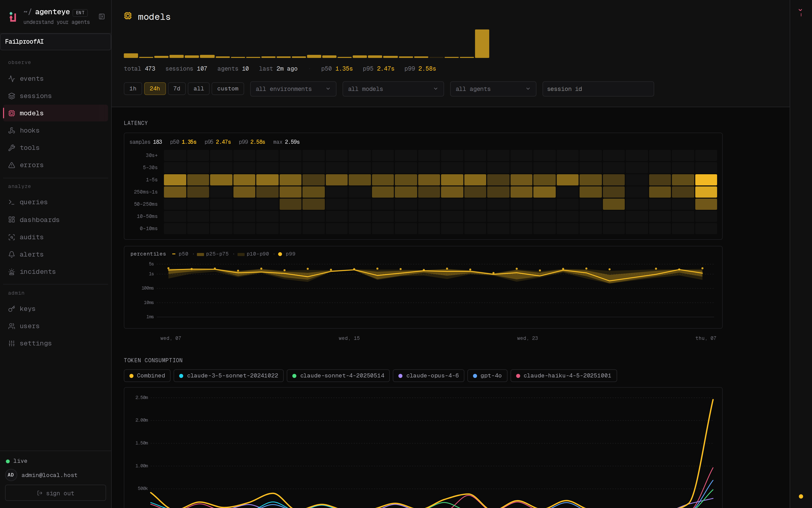The height and width of the screenshot is (508, 812).
Task: Click the audits scan icon
Action: tap(12, 237)
